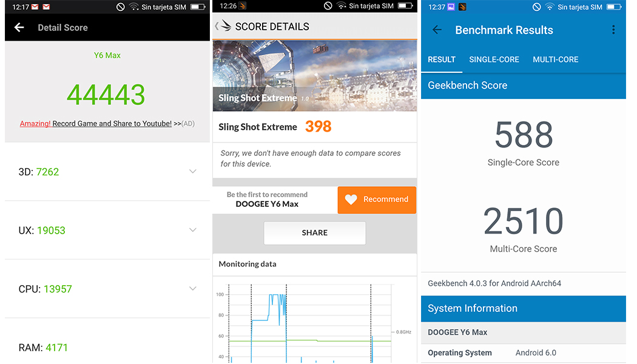Viewport: 637px width, 364px height.
Task: Switch to the RESULT tab
Action: tap(442, 59)
